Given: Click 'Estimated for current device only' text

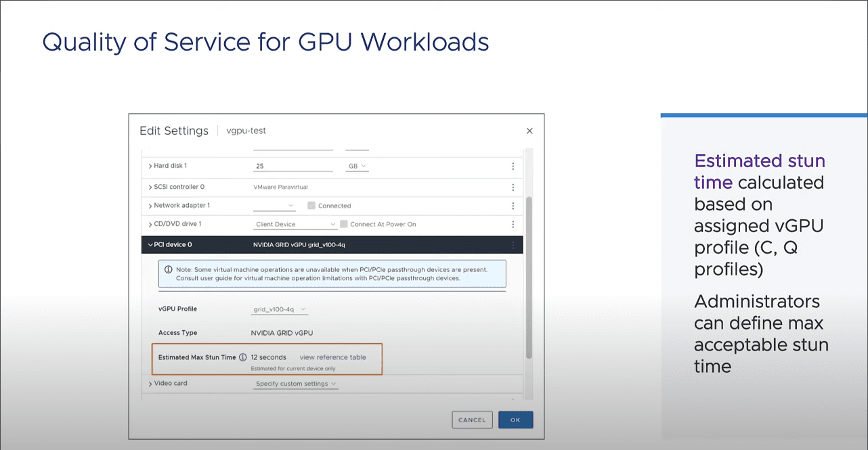Looking at the screenshot, I should (293, 369).
